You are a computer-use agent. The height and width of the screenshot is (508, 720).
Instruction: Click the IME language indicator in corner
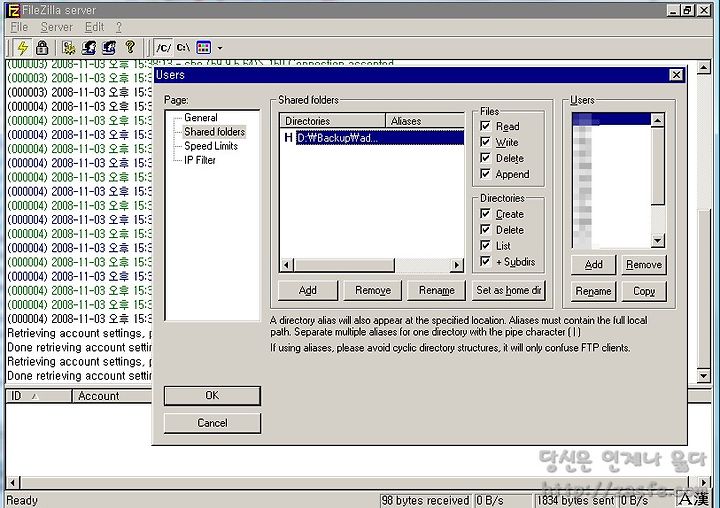pos(694,499)
